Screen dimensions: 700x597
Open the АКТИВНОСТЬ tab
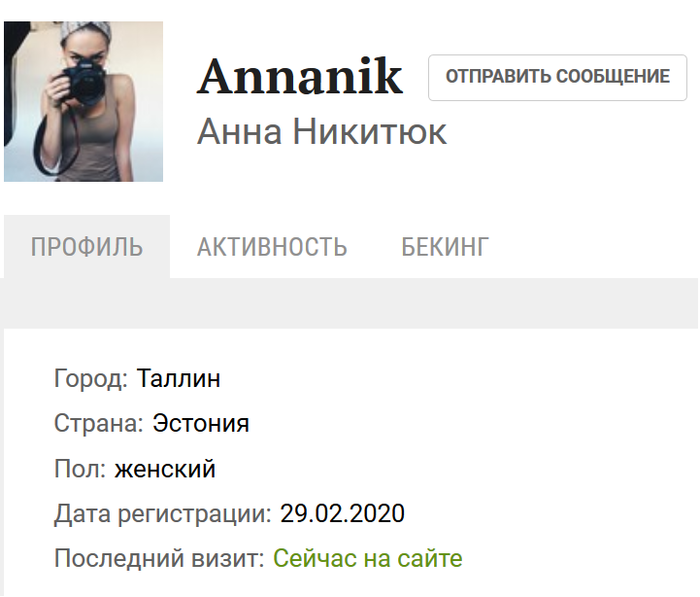(272, 246)
